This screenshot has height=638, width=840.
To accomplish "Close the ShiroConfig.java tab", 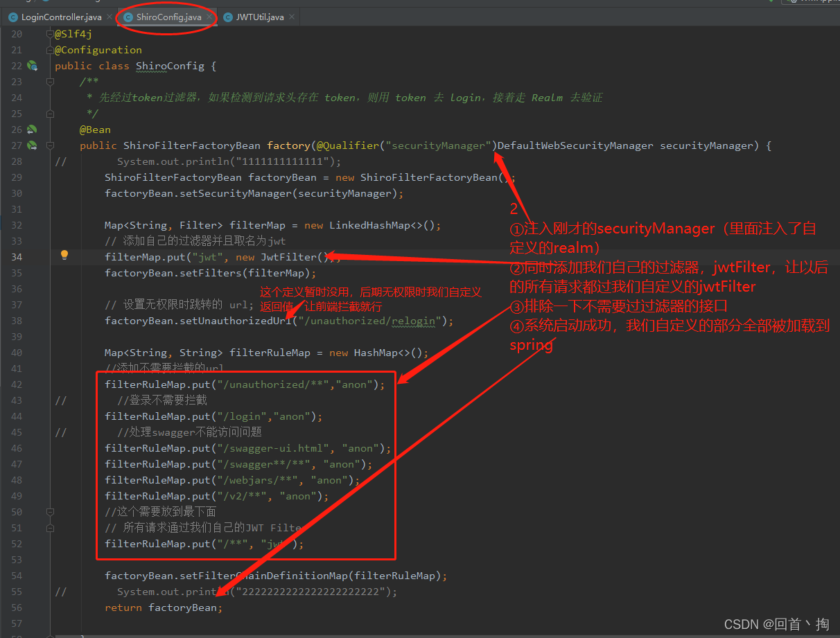I will click(209, 17).
